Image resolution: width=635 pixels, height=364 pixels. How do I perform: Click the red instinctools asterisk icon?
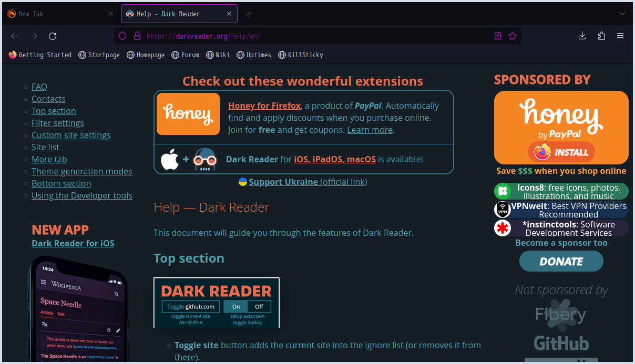pos(503,228)
